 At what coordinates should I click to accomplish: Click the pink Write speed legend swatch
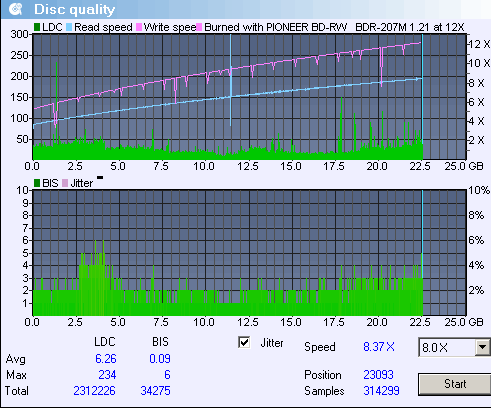pos(139,27)
